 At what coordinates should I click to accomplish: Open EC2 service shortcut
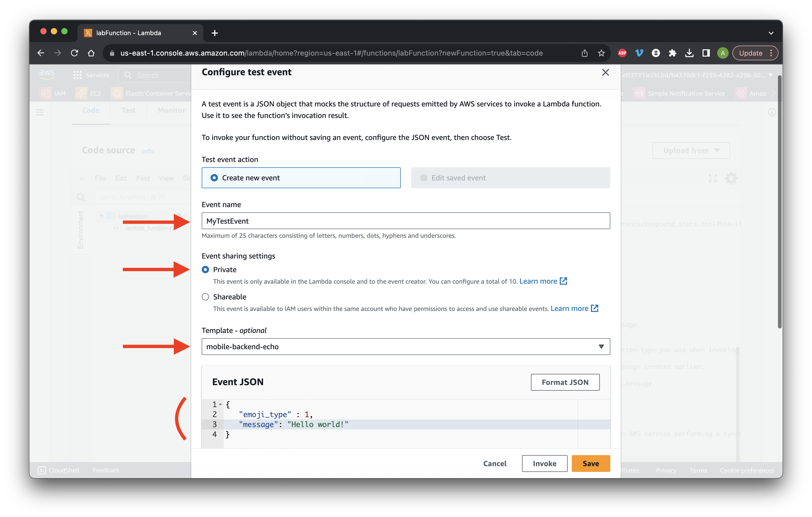88,94
